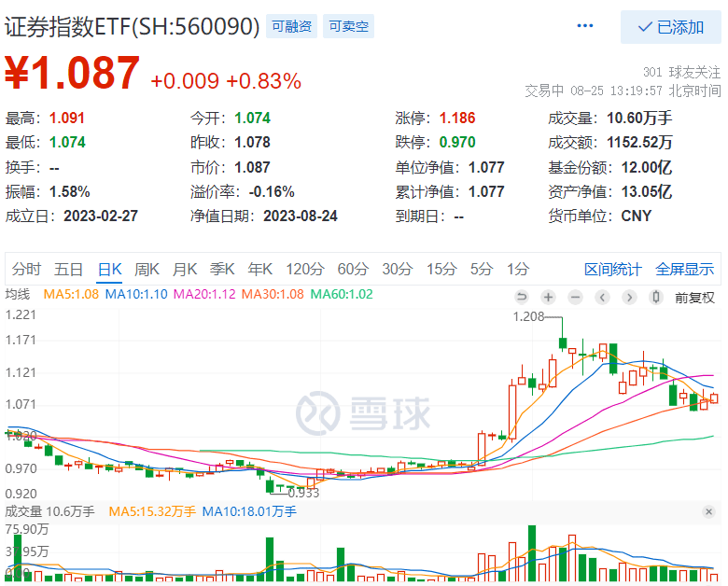
Task: Toggle the candlestick style icon
Action: [x=656, y=298]
